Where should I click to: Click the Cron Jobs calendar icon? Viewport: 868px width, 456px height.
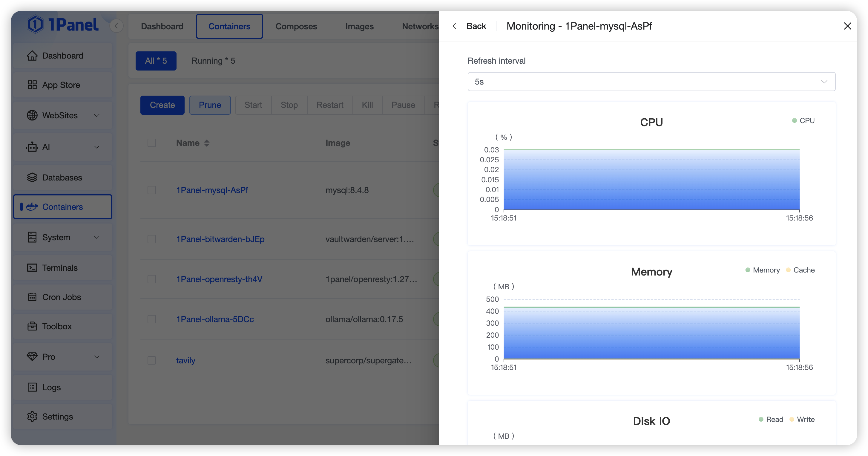coord(32,297)
